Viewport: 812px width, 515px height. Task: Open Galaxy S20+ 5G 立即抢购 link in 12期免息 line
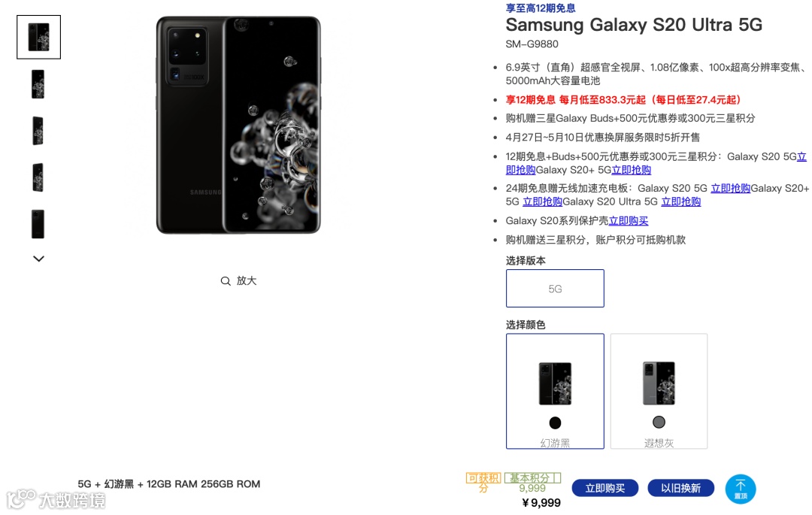632,170
